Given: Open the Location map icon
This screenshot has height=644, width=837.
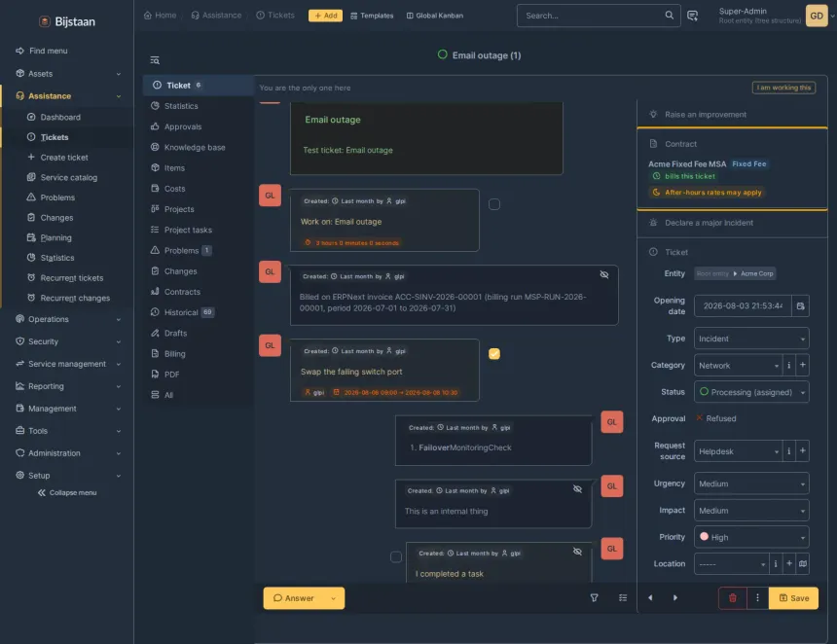Looking at the screenshot, I should (x=802, y=564).
